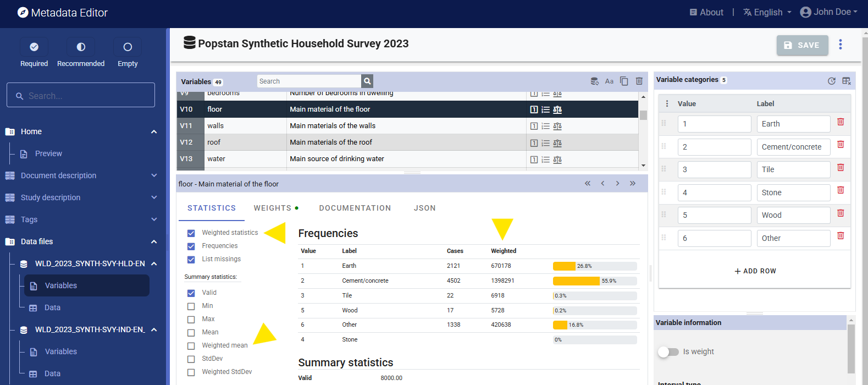Enable the Weighted mean checkbox
The width and height of the screenshot is (868, 385).
tap(191, 346)
